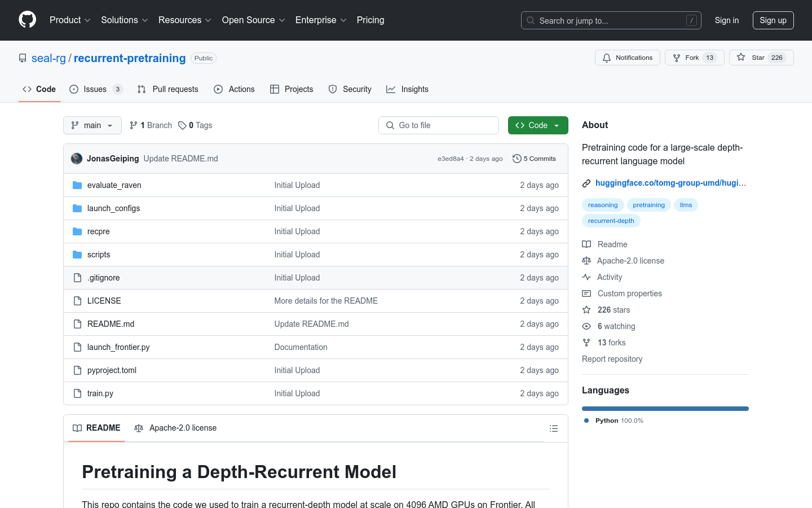Expand the green Code dropdown
This screenshot has height=508, width=812.
(537, 125)
